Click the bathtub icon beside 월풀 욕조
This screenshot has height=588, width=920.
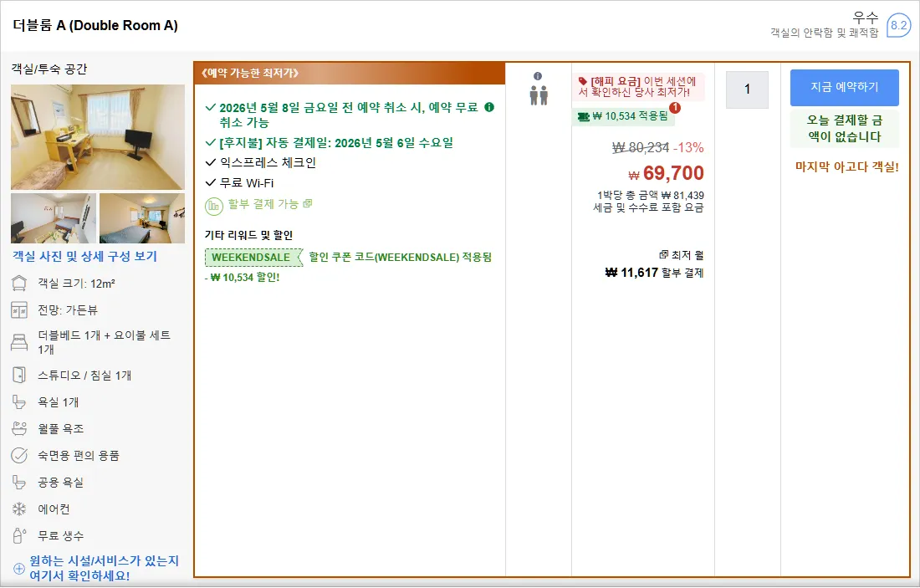coord(19,428)
